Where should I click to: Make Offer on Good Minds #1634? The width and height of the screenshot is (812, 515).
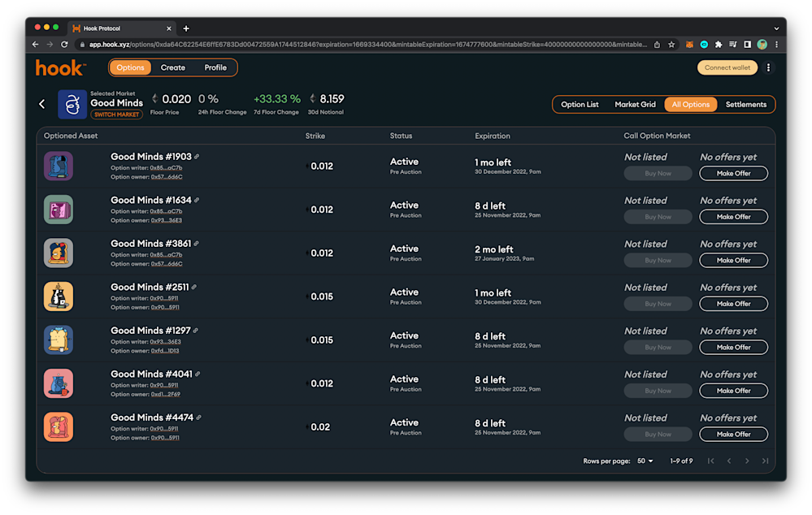(733, 217)
